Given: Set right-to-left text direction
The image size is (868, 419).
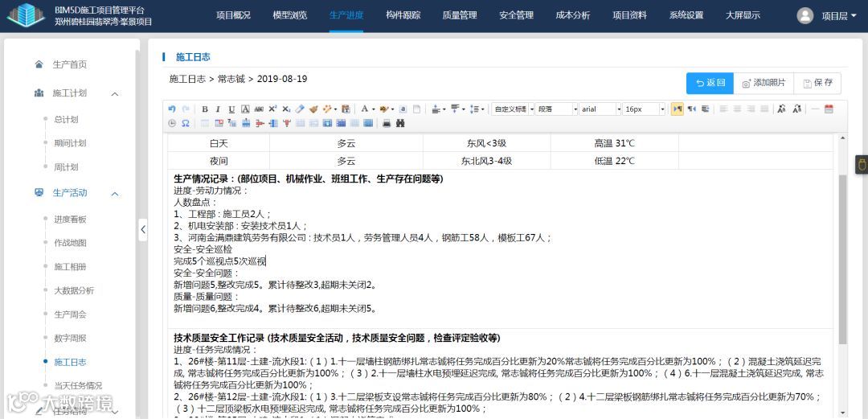Looking at the screenshot, I should 691,109.
